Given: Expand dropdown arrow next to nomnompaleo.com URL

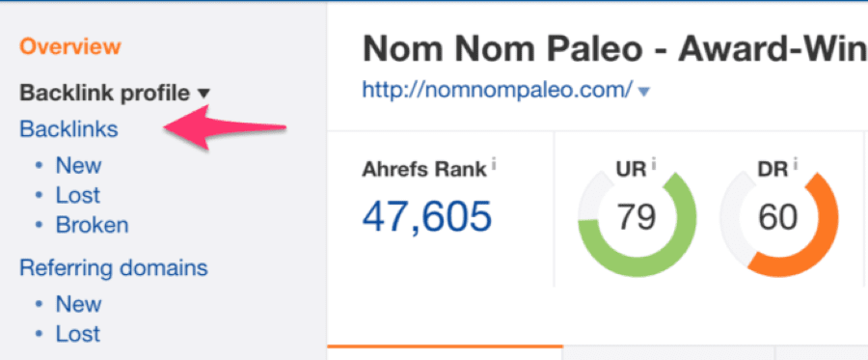Looking at the screenshot, I should 643,92.
